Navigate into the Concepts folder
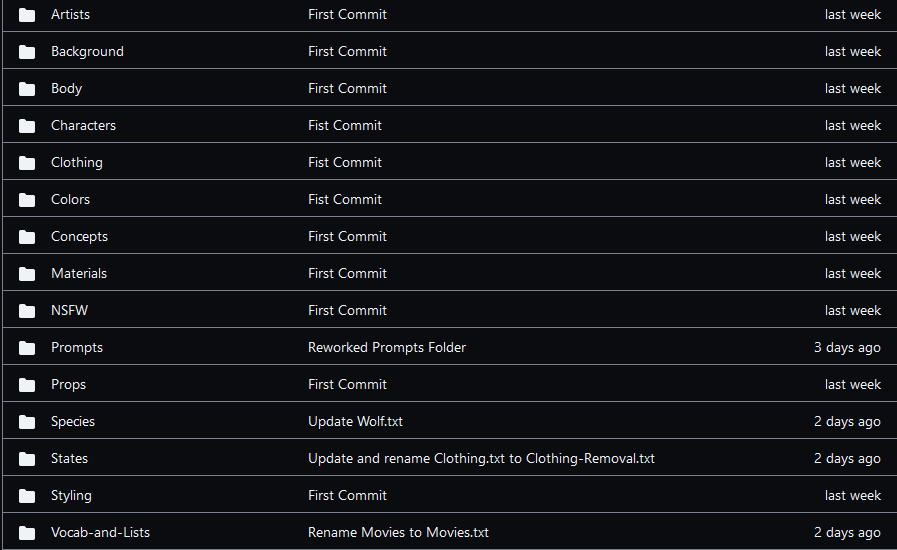This screenshot has width=897, height=550. 79,236
